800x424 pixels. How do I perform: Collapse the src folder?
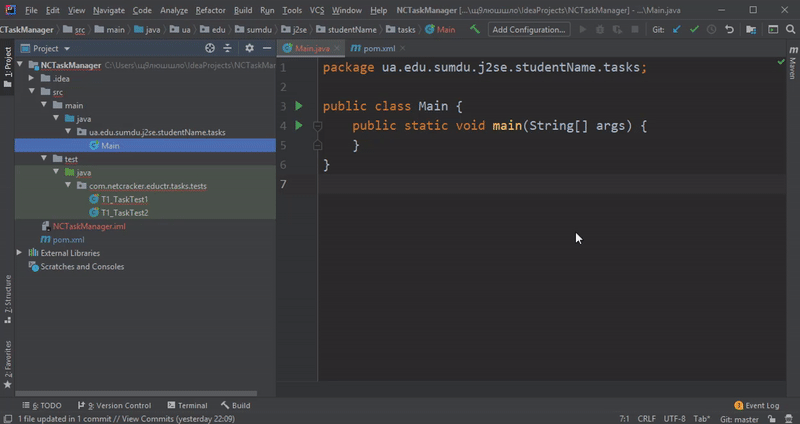tap(32, 91)
